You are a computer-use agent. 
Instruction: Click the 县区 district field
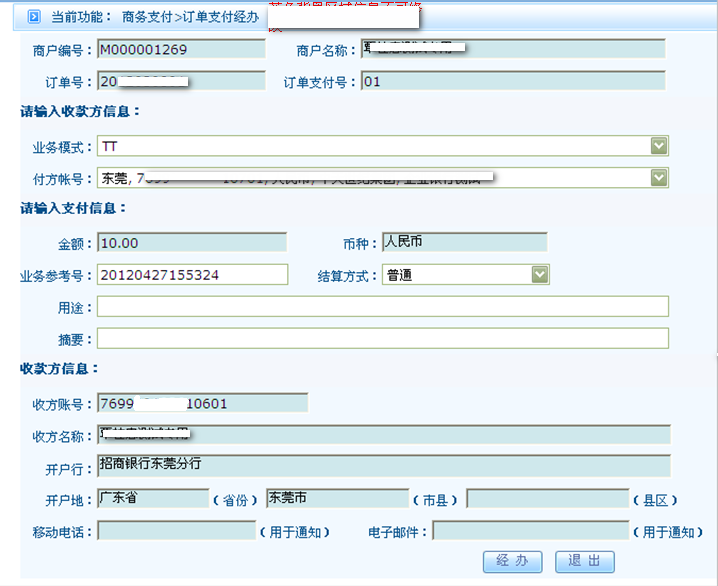[546, 498]
